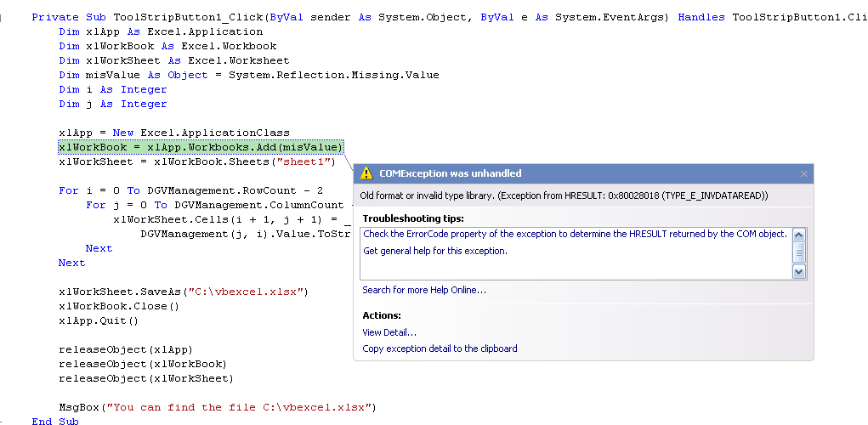Screen dimensions: 868x425
Task: Click the releaseObject(xlWorkSheet) line
Action: 146,378
